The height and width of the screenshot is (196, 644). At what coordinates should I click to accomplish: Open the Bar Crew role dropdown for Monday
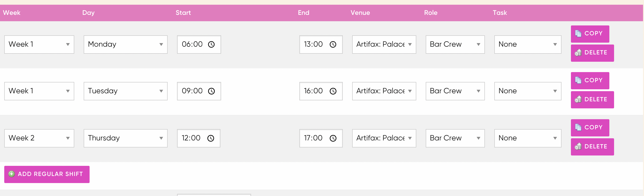click(455, 45)
